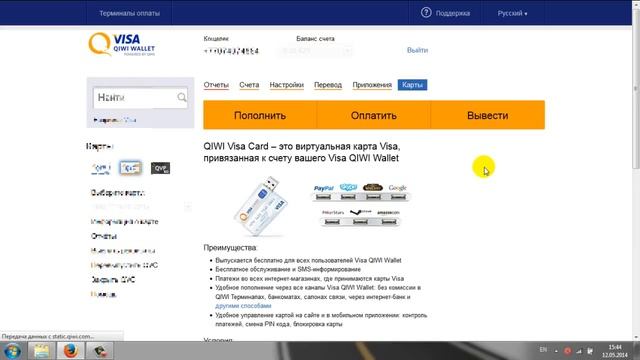Click the Выйти logout link
Viewport: 640px width, 360px height.
(417, 50)
